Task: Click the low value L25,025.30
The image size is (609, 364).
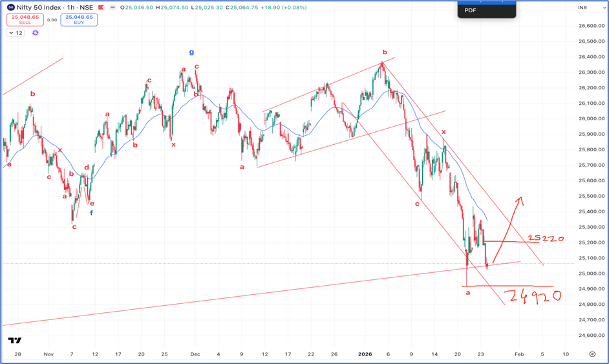Action: click(207, 7)
